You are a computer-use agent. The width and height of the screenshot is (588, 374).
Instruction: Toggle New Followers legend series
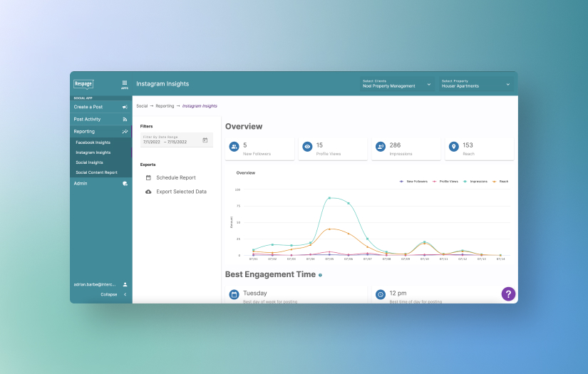[x=413, y=182]
